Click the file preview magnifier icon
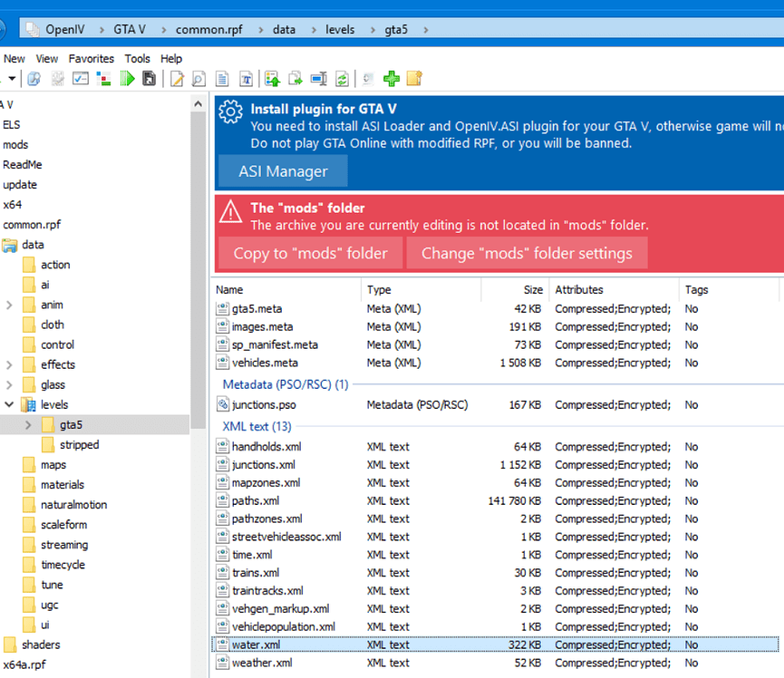This screenshot has height=678, width=784. click(200, 79)
